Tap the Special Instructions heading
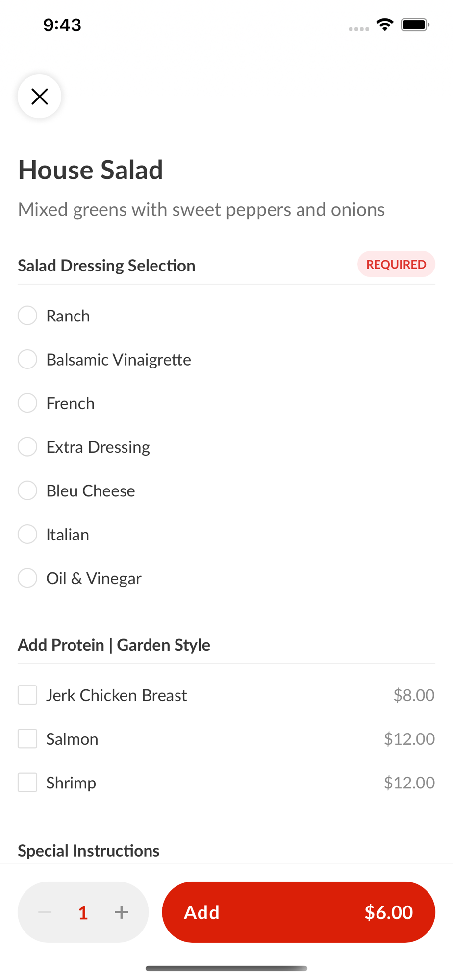 89,851
